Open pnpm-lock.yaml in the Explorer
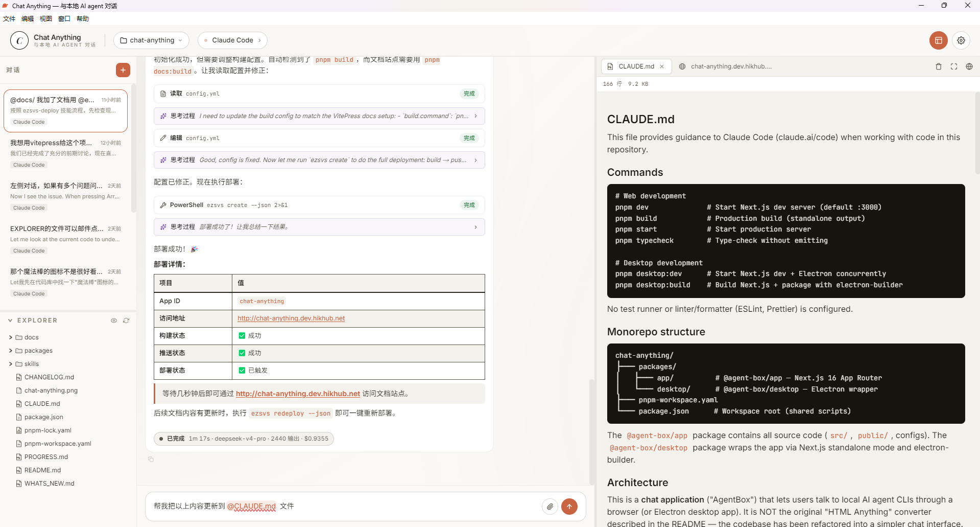This screenshot has width=980, height=527. [x=48, y=430]
